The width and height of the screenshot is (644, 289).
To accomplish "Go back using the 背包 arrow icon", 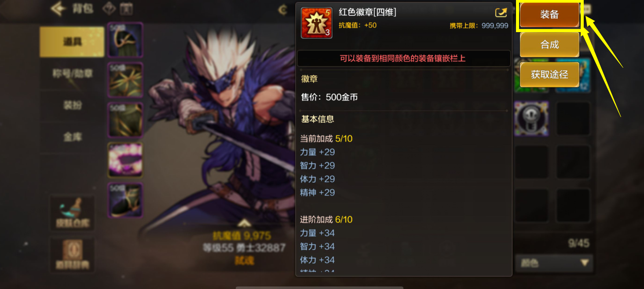I will pos(59,9).
